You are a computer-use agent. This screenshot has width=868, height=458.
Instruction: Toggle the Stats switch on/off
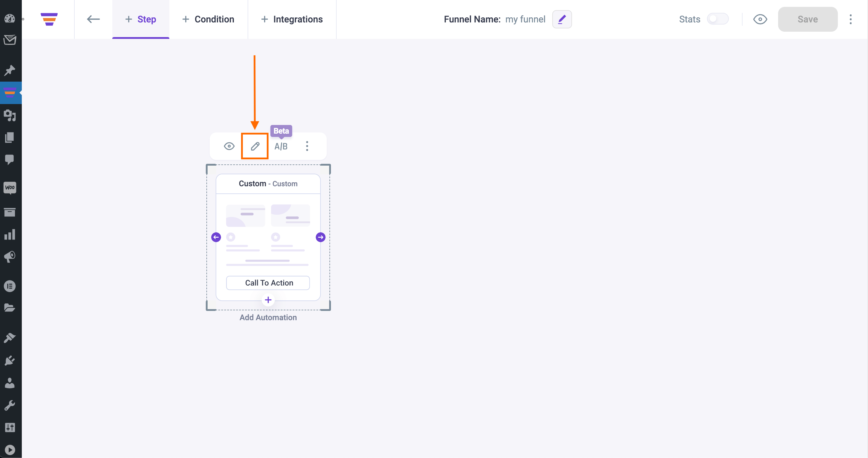tap(717, 19)
